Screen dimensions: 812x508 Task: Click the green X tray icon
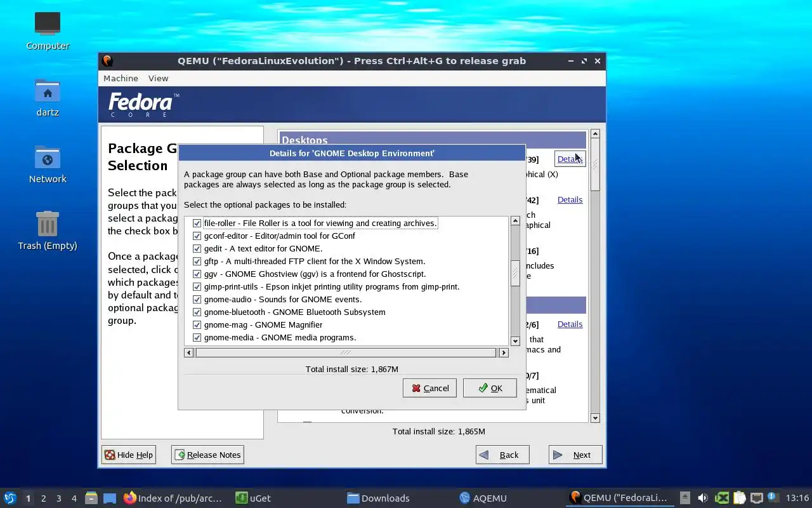[x=722, y=498]
